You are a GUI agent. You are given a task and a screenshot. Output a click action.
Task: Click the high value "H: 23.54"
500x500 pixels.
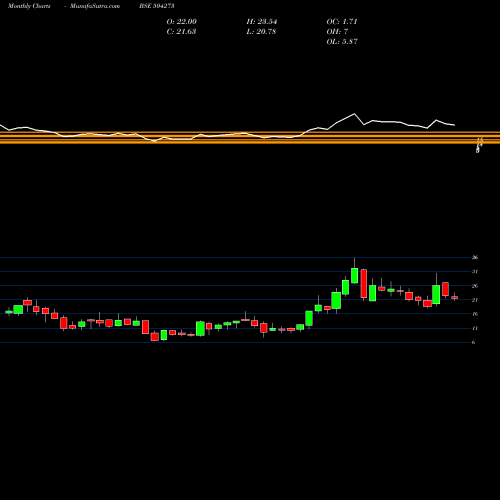click(262, 22)
